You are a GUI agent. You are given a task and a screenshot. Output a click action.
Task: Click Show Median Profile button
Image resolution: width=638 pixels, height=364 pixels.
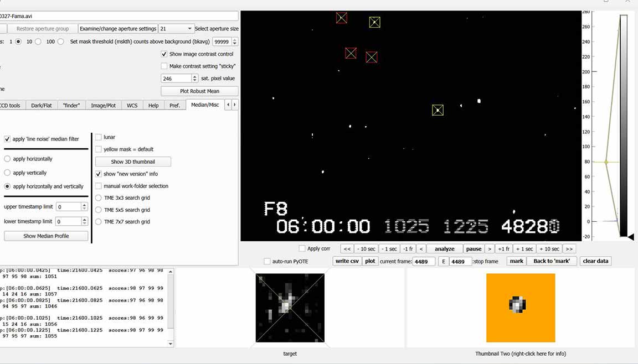tap(46, 236)
